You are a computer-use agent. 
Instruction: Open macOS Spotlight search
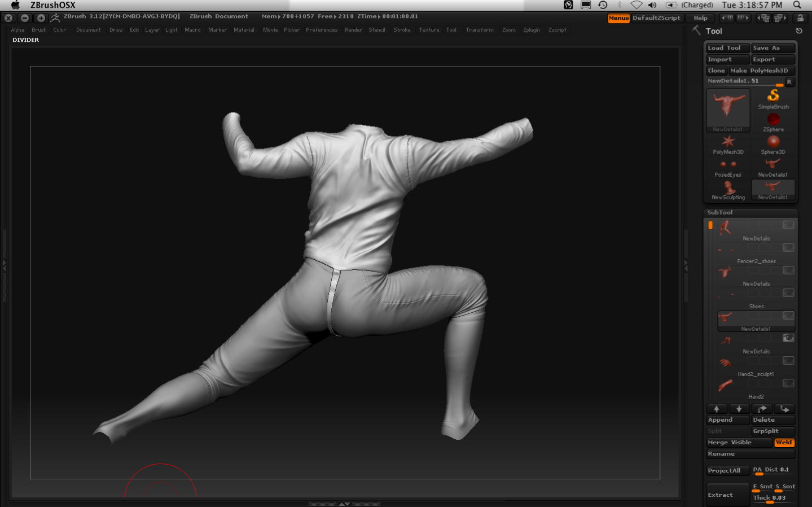797,5
